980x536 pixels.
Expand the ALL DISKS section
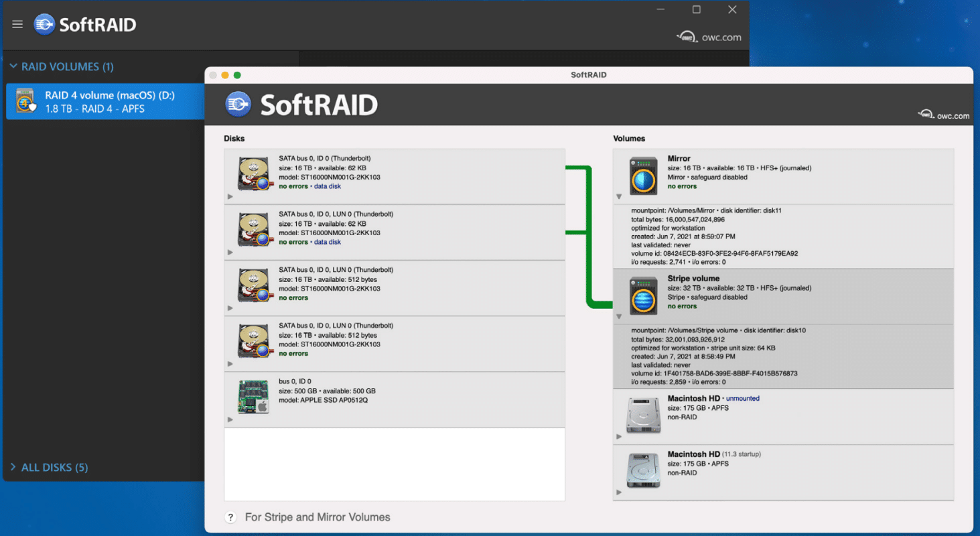click(x=13, y=467)
